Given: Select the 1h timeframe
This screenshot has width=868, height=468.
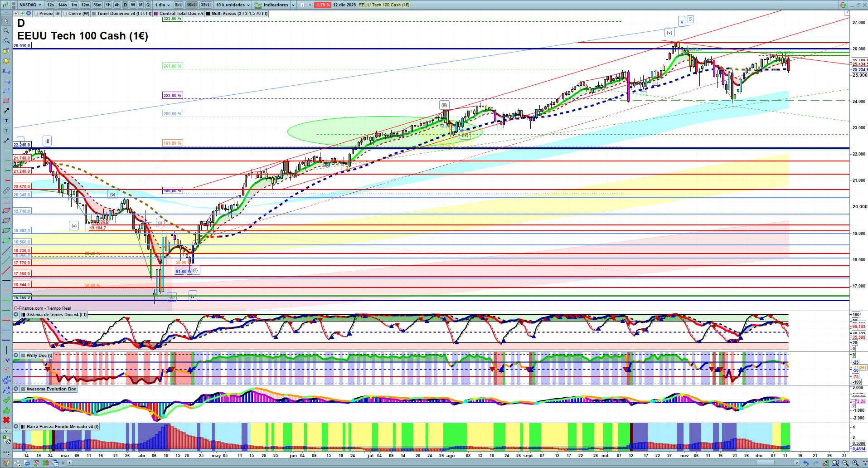Looking at the screenshot, I should tap(108, 5).
